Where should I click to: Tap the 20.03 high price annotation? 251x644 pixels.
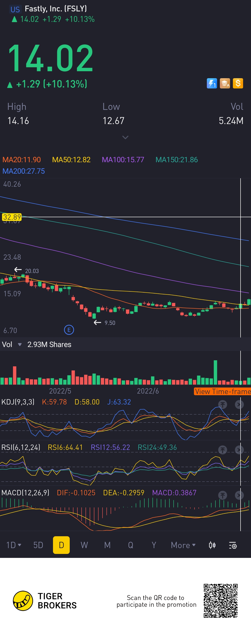pyautogui.click(x=32, y=271)
